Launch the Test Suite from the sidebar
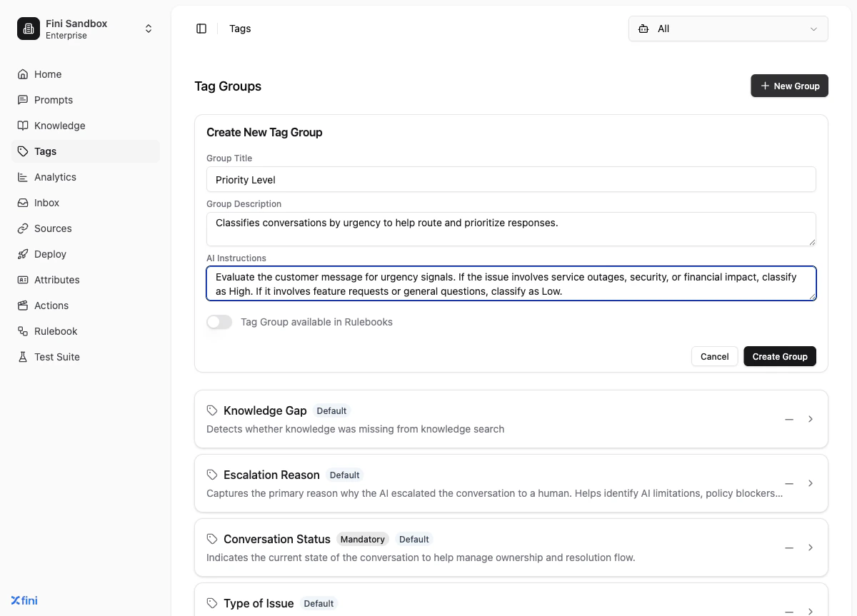Viewport: 857px width, 616px height. 55,357
